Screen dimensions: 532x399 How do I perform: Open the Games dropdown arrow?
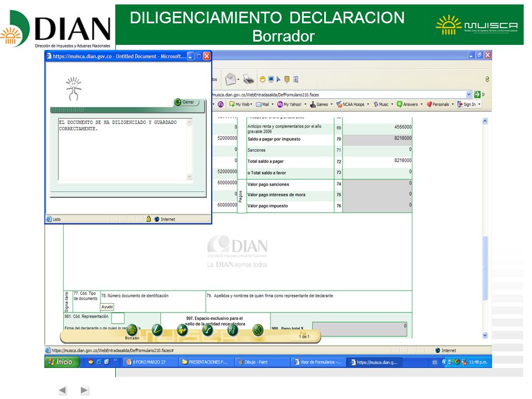click(331, 105)
